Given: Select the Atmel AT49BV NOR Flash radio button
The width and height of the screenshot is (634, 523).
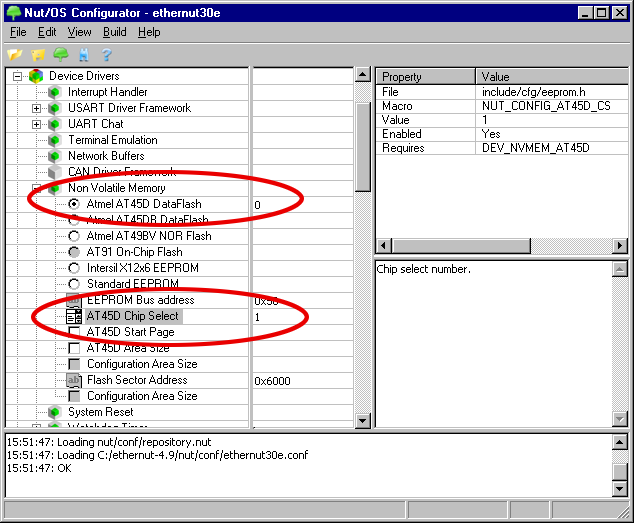Looking at the screenshot, I should coord(74,236).
